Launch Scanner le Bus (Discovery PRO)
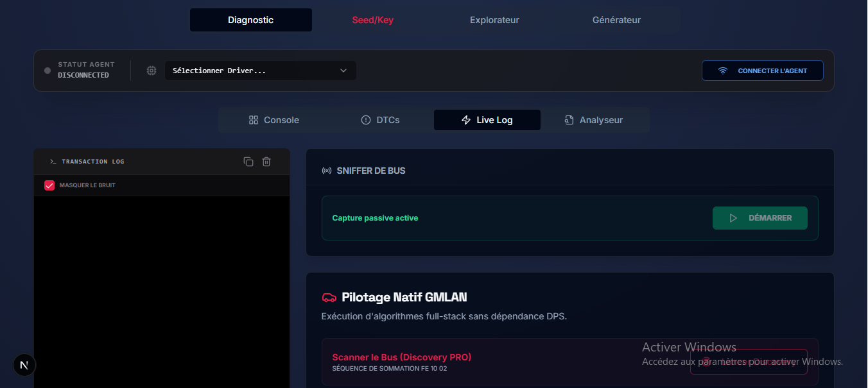The width and height of the screenshot is (868, 388). pos(401,357)
